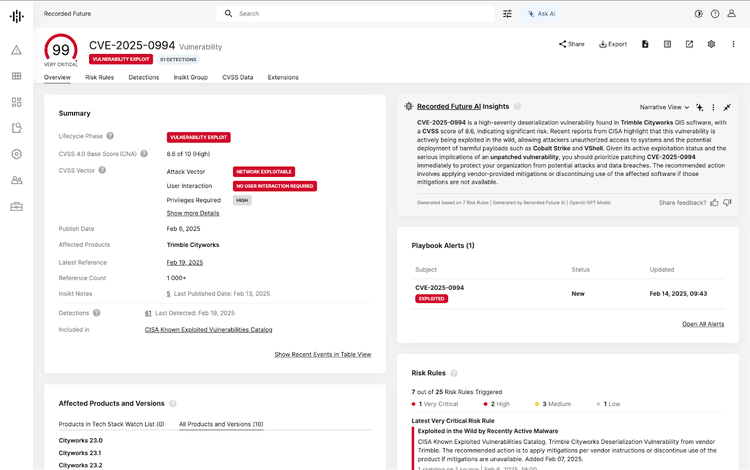The width and height of the screenshot is (750, 470).
Task: Click the Vulnerability Exploit badge under title
Action: [121, 59]
